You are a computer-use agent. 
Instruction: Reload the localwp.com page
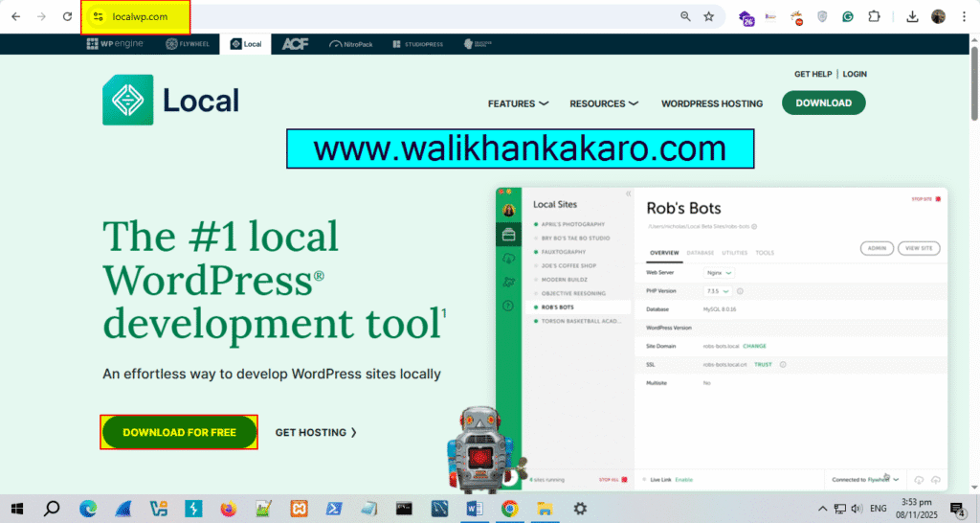(x=68, y=17)
